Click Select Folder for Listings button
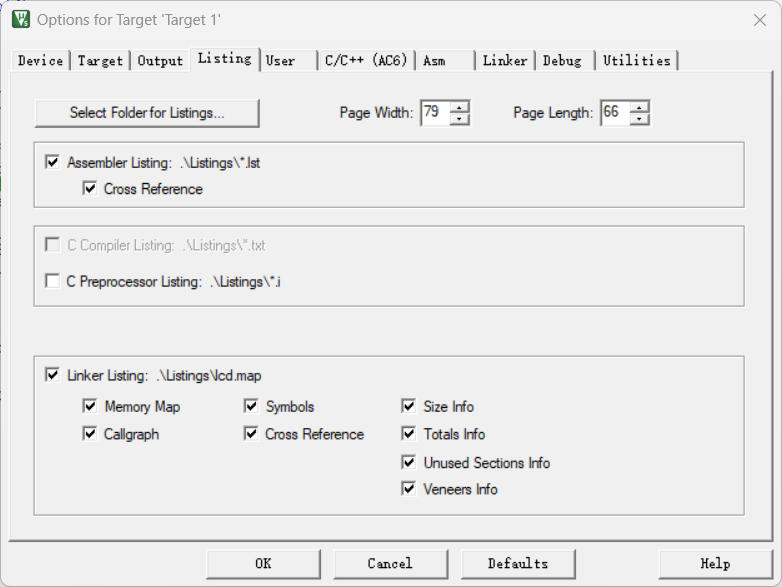This screenshot has height=587, width=782. pyautogui.click(x=147, y=113)
